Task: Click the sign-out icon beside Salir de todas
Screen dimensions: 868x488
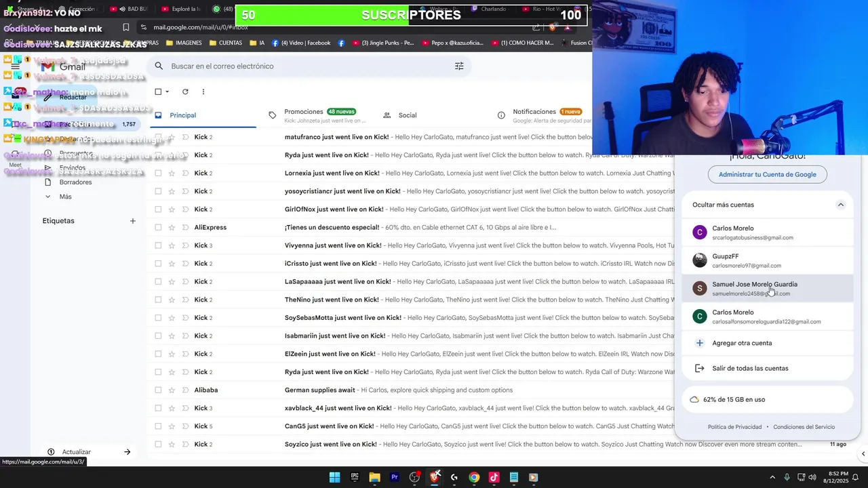Action: (699, 368)
